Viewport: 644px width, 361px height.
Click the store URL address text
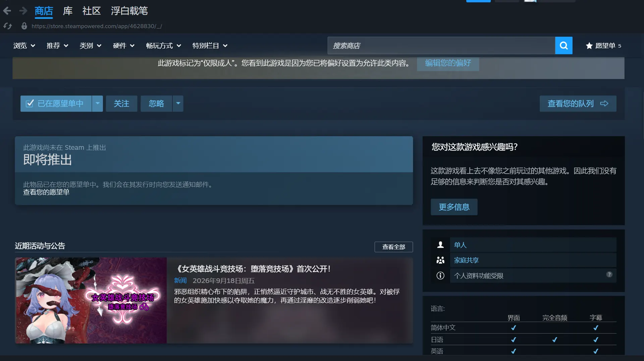97,26
